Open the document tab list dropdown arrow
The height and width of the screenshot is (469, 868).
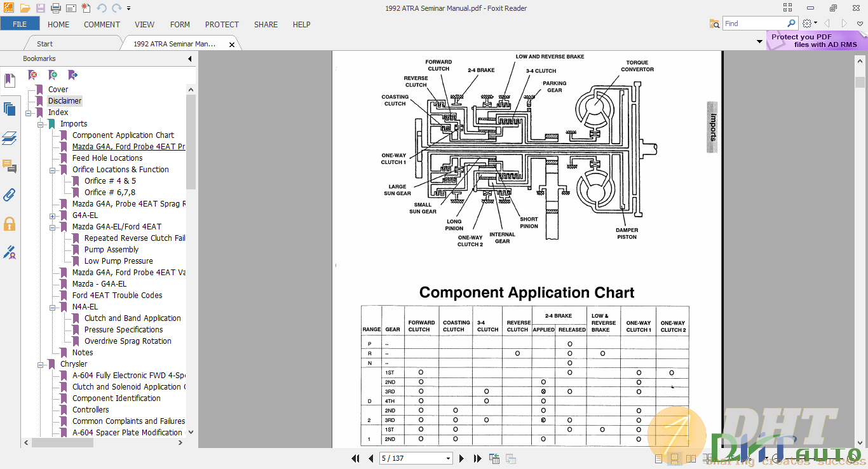759,42
